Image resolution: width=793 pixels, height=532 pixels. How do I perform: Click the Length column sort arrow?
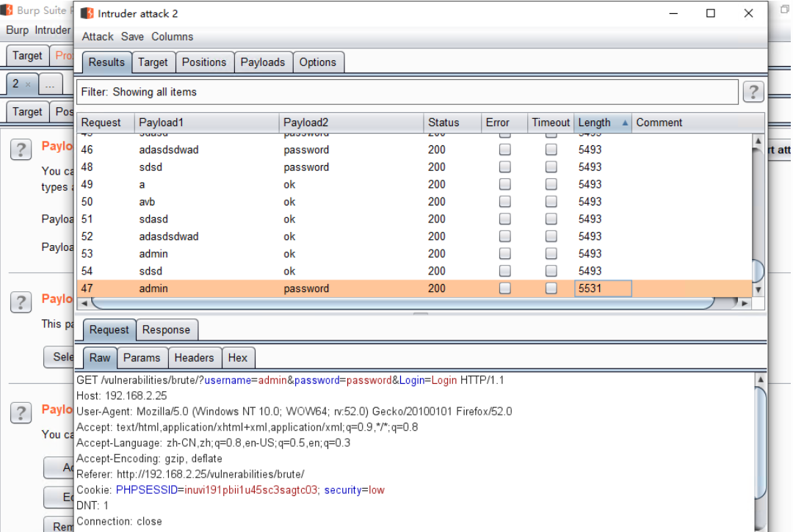tap(625, 123)
